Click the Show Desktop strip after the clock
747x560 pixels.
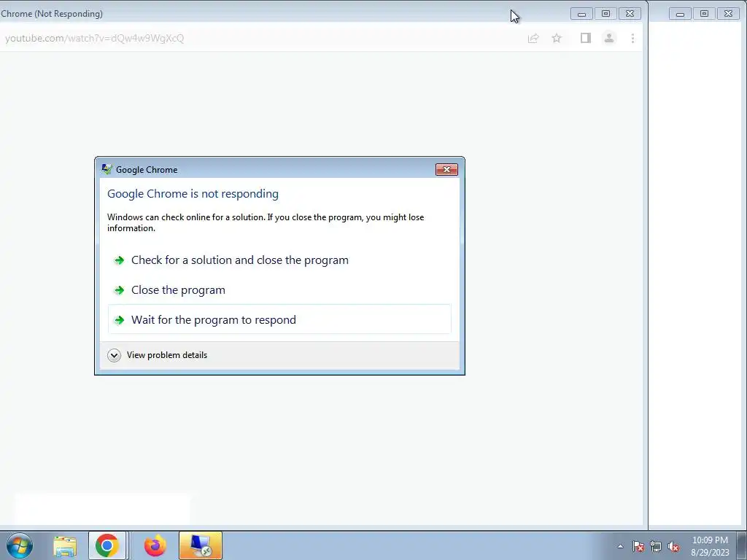(x=742, y=545)
